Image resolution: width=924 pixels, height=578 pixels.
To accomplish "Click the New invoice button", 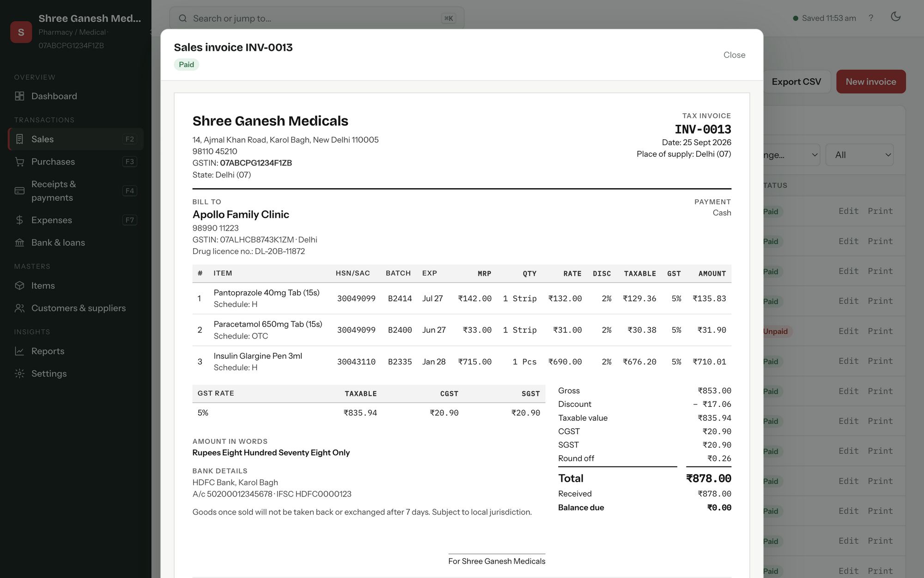I will [x=871, y=82].
